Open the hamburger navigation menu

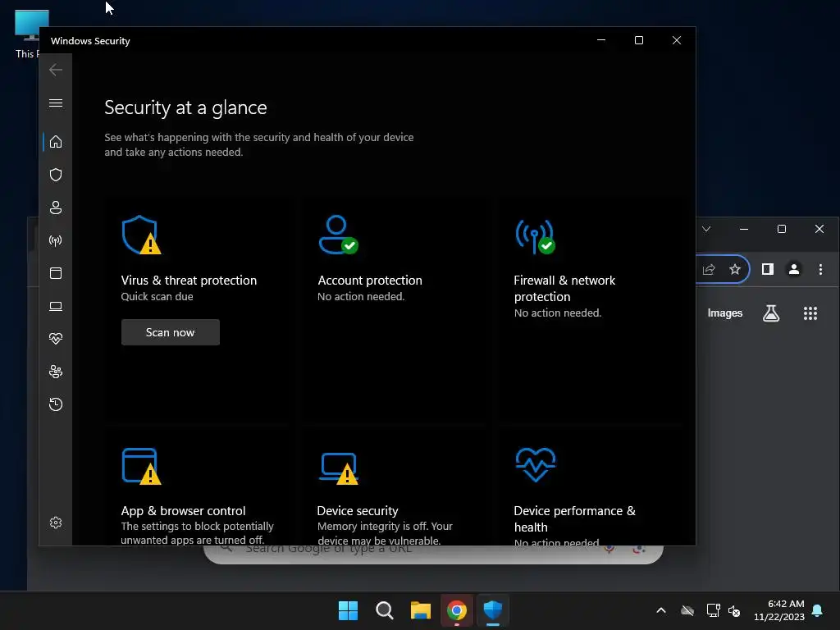pos(56,103)
